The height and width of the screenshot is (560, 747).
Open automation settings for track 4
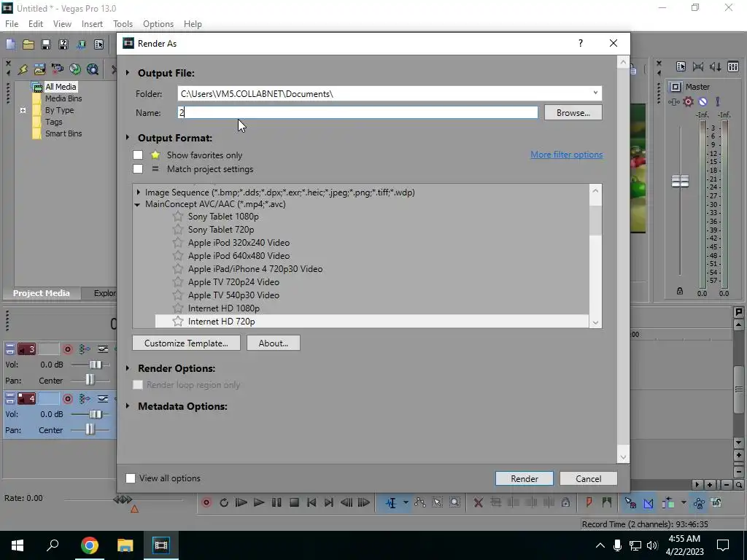click(x=103, y=399)
